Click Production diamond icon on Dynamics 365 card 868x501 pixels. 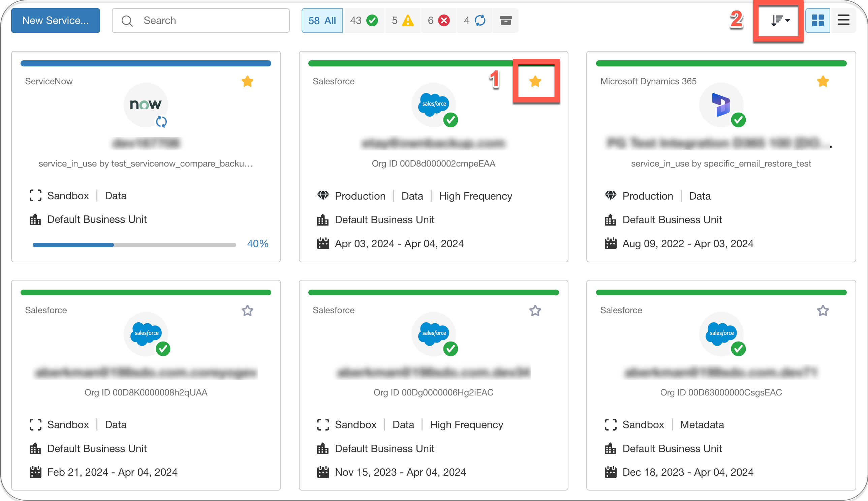click(611, 196)
